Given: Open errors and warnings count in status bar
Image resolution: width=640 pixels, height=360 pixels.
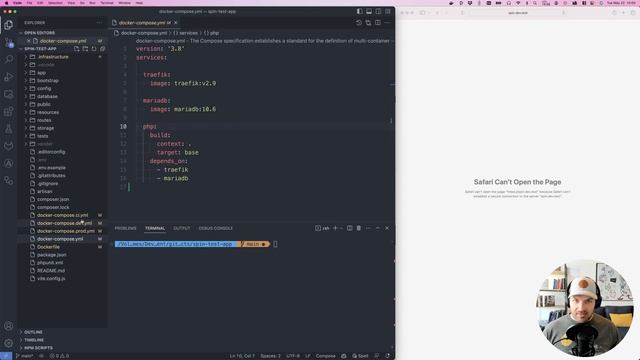Looking at the screenshot, I should pos(59,356).
